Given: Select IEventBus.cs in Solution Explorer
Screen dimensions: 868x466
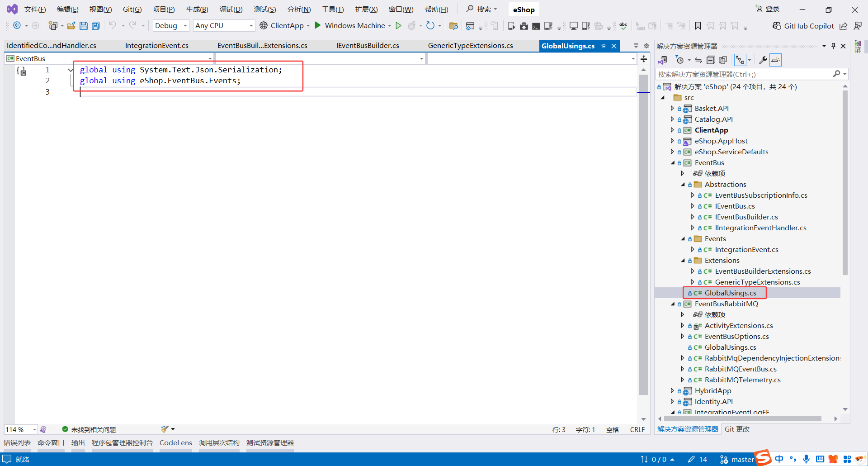Looking at the screenshot, I should click(735, 206).
